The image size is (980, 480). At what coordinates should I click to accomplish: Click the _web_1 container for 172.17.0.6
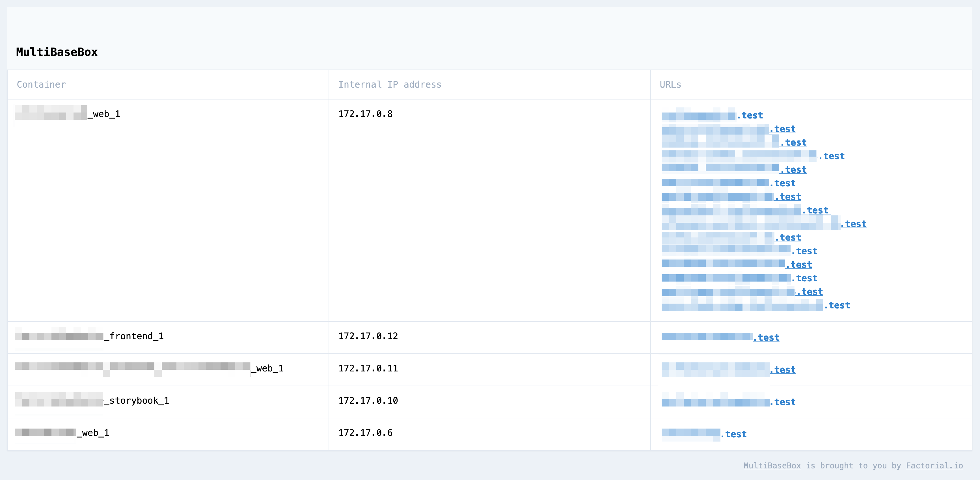(x=62, y=433)
